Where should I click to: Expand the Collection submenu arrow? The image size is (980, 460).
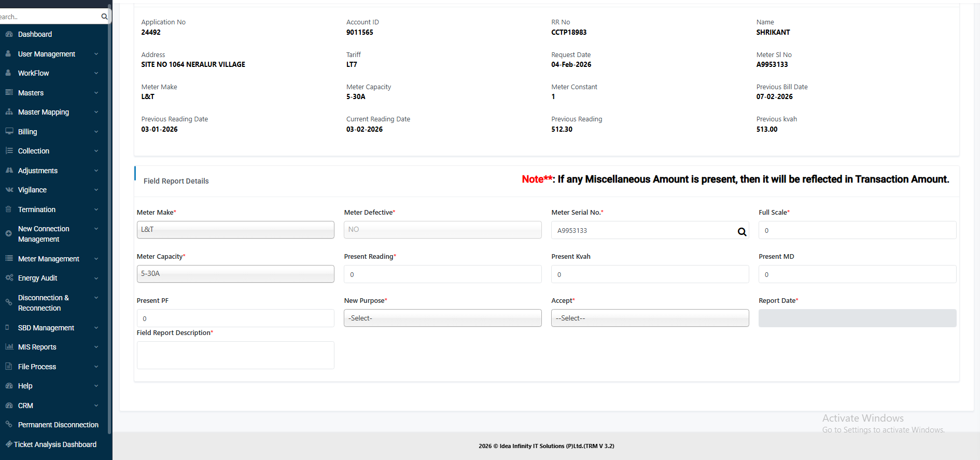click(x=96, y=151)
